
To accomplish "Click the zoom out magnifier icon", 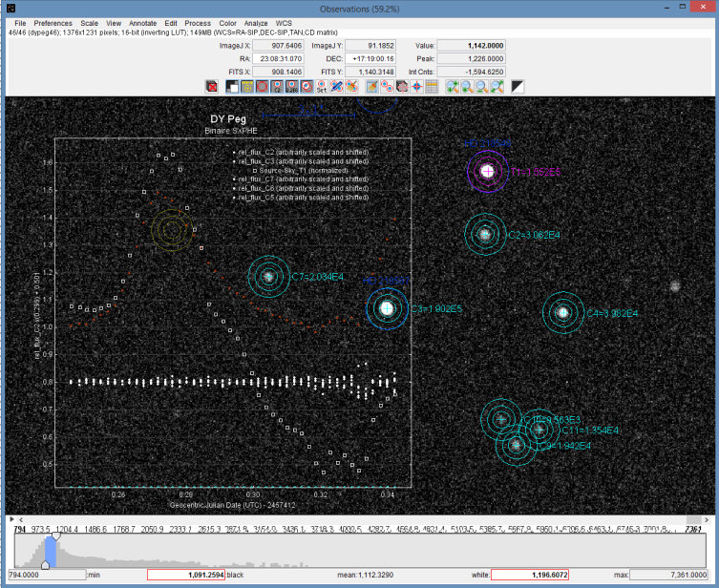I will click(482, 86).
